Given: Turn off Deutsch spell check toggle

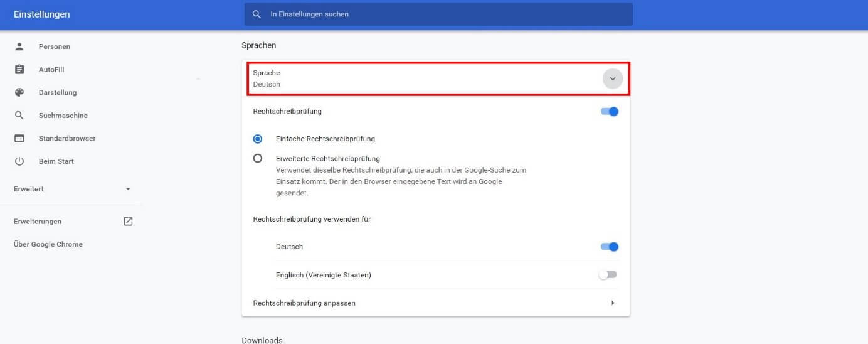Looking at the screenshot, I should 610,247.
